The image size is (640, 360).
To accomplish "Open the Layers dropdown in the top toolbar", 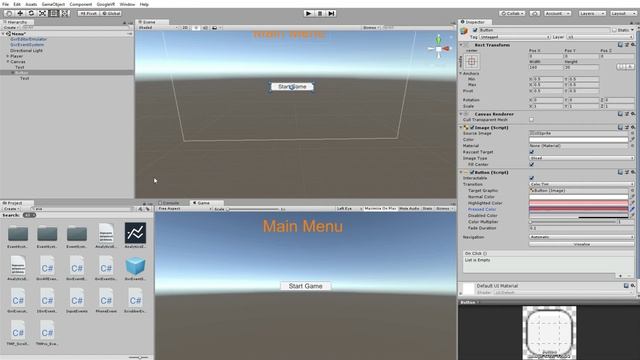I will [591, 13].
